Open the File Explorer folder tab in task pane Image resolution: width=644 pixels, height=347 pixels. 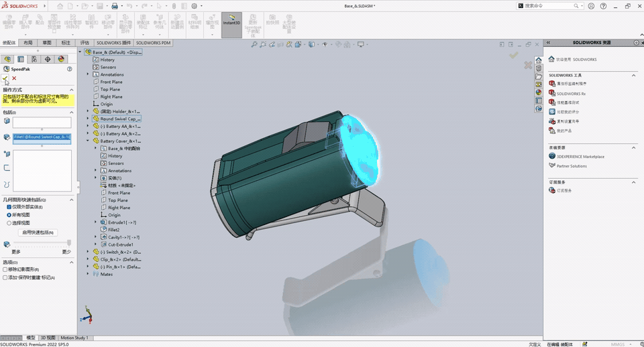[x=539, y=76]
